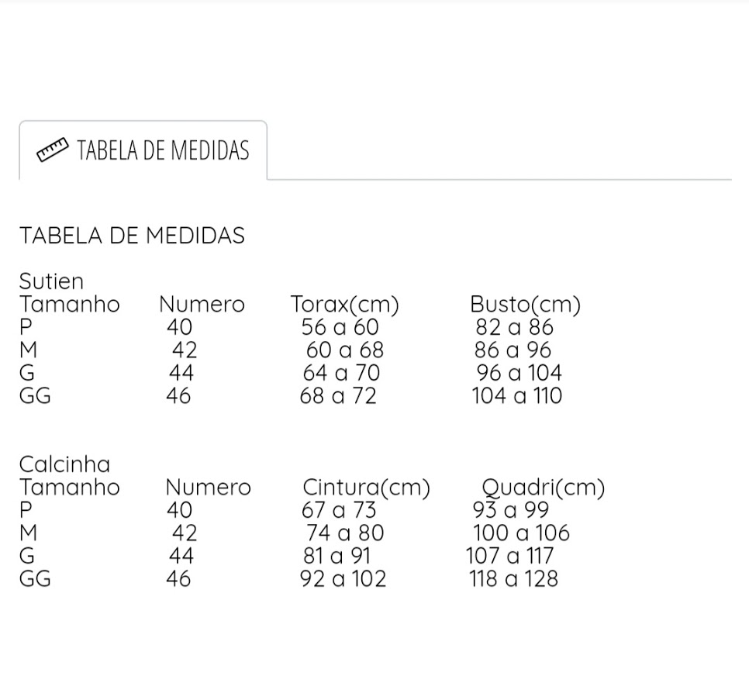Click the Torax(cm) column header
Viewport: 749px width, 700px height.
[345, 304]
